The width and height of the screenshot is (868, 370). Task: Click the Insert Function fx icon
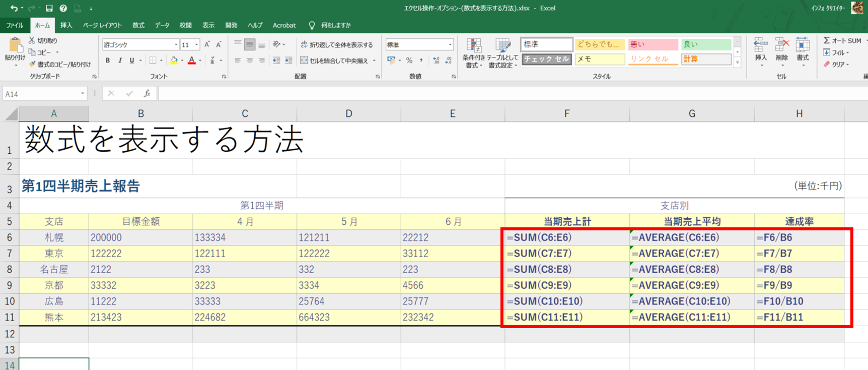[147, 93]
